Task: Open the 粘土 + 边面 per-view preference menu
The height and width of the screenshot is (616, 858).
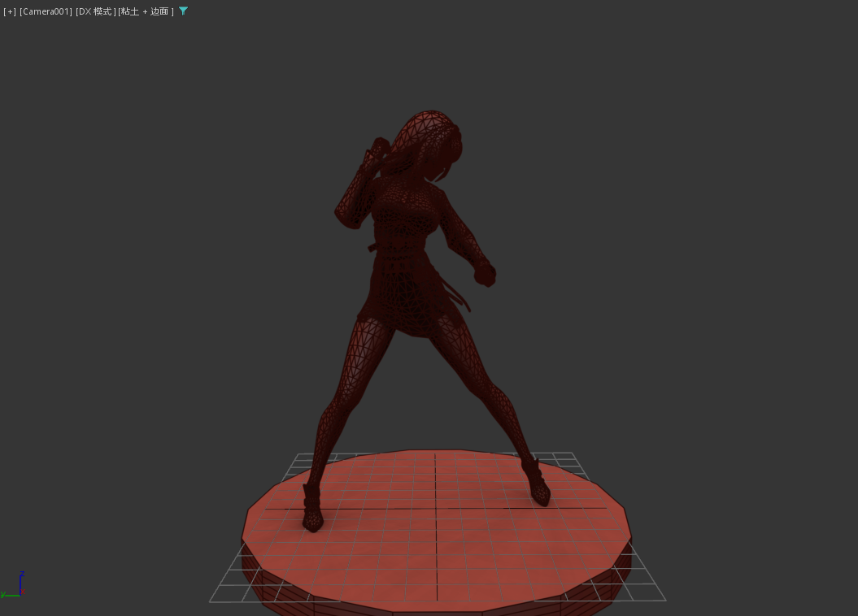Action: click(146, 11)
